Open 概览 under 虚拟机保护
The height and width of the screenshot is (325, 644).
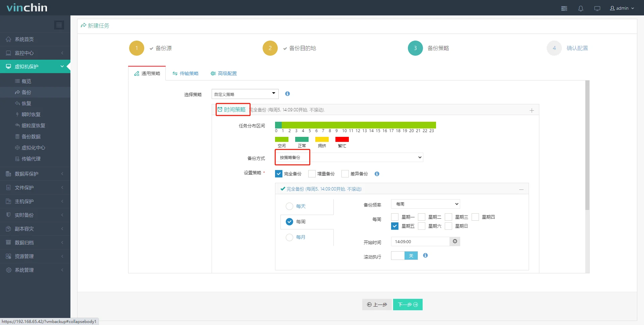point(35,81)
